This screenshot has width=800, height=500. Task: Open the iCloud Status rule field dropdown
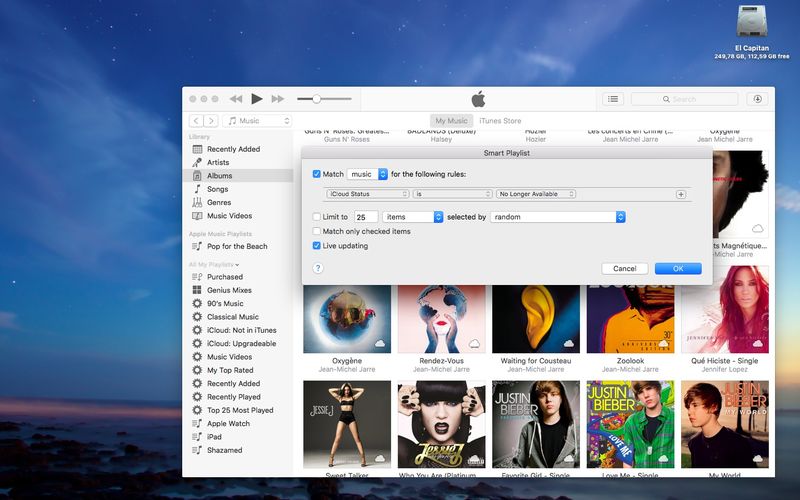tap(368, 194)
